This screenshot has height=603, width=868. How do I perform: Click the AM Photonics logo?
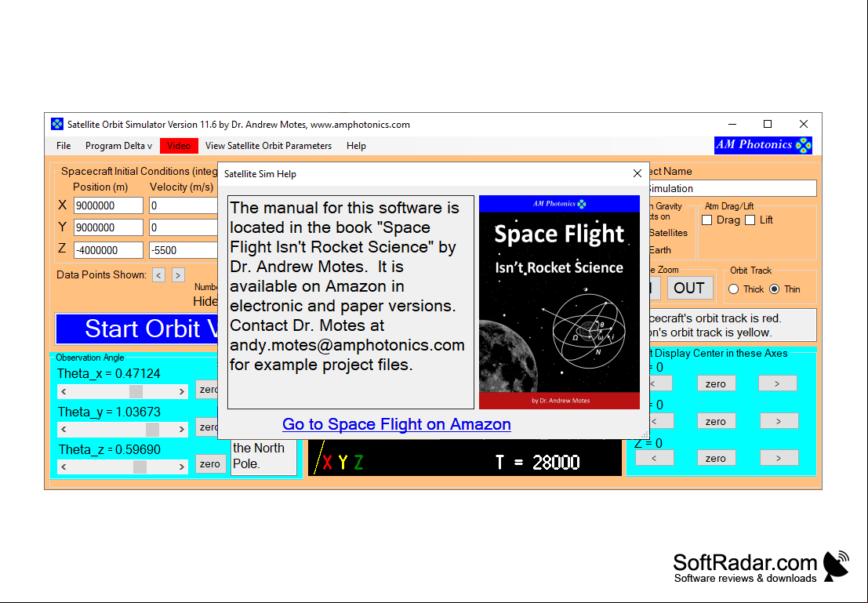763,145
